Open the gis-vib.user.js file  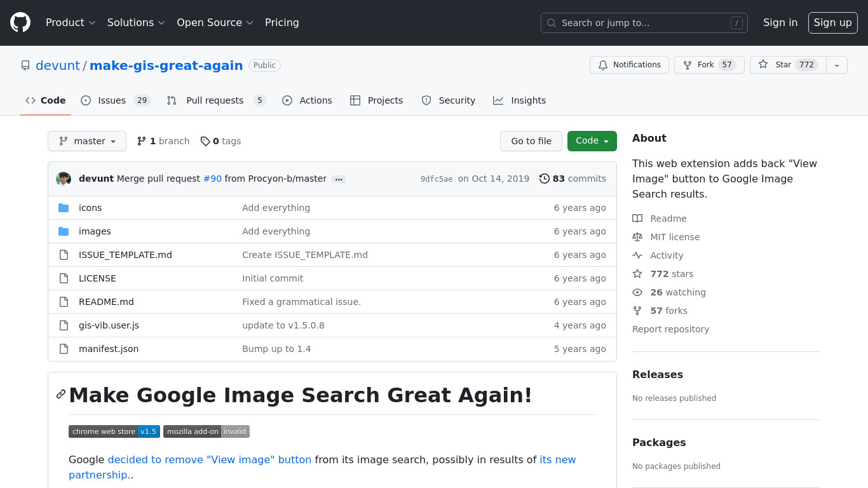(109, 325)
